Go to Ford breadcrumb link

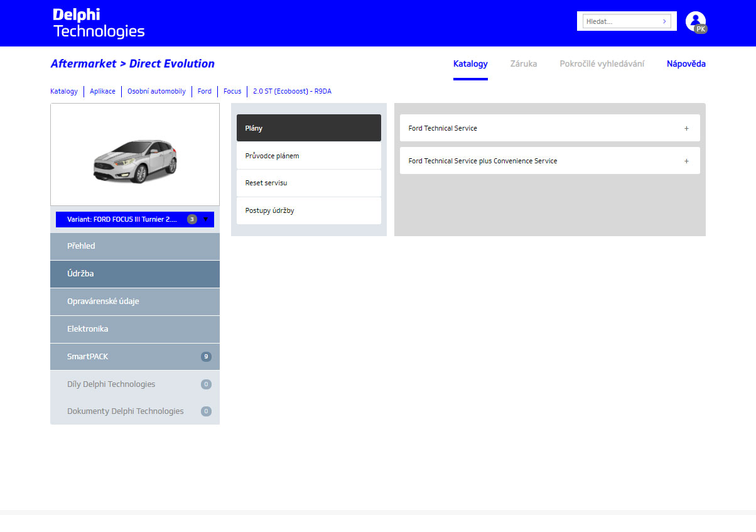[205, 91]
